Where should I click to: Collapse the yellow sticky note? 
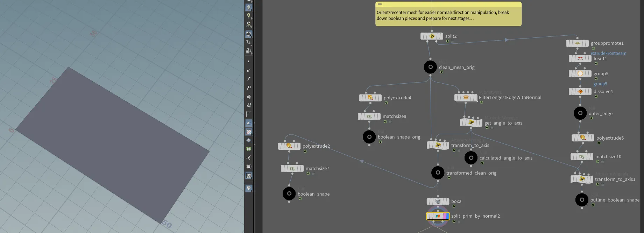380,4
